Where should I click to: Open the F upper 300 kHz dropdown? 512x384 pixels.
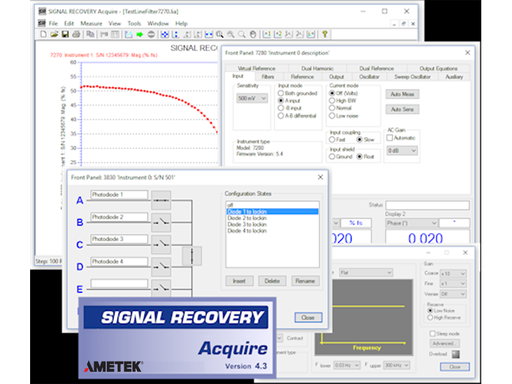[396, 365]
